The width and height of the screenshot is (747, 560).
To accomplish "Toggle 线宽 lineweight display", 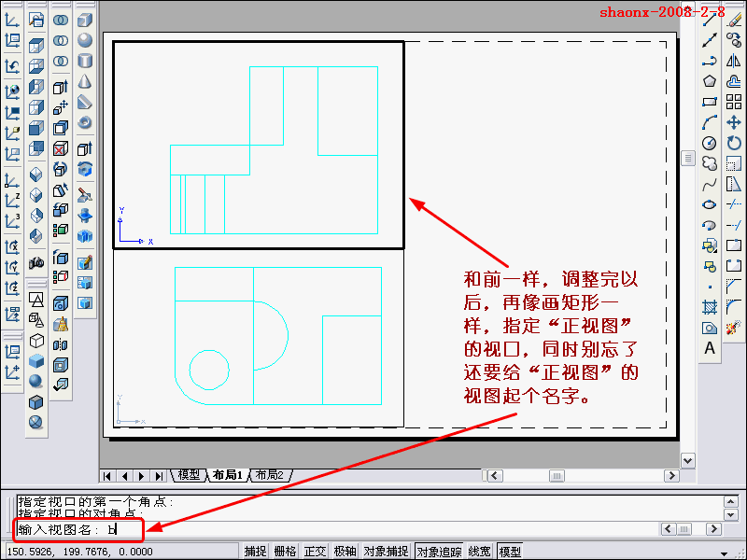I will point(479,552).
